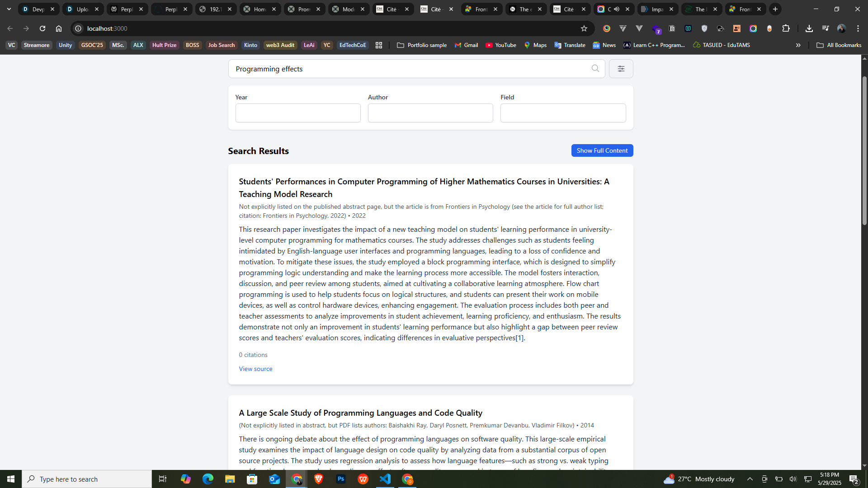Open Visual Studio Code in taskbar
The width and height of the screenshot is (868, 488).
click(385, 479)
